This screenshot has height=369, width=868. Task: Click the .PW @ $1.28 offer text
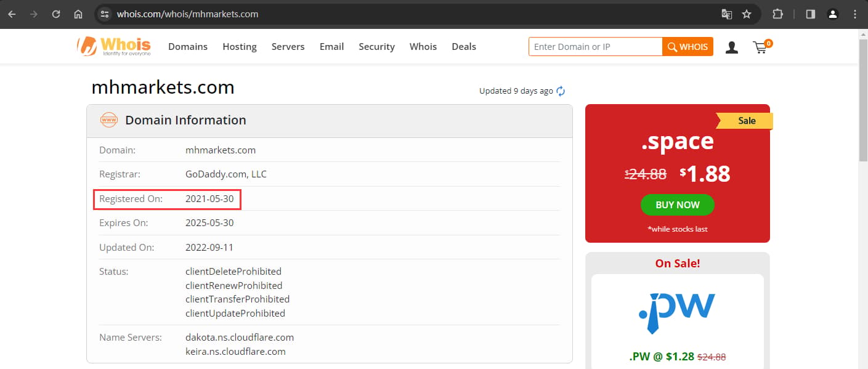click(x=678, y=357)
